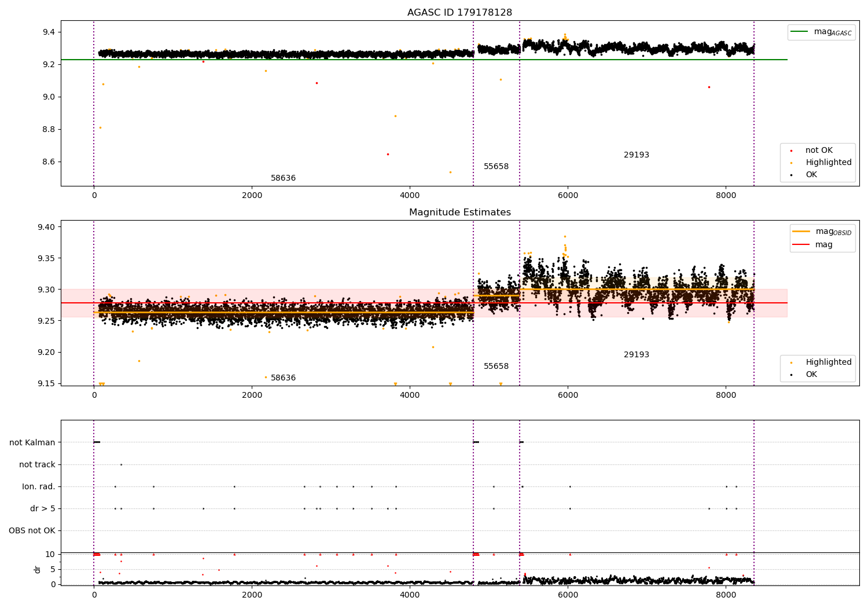The width and height of the screenshot is (868, 608).
Task: Click the 9.35 y-tick label in middle plot
Action: (x=45, y=259)
